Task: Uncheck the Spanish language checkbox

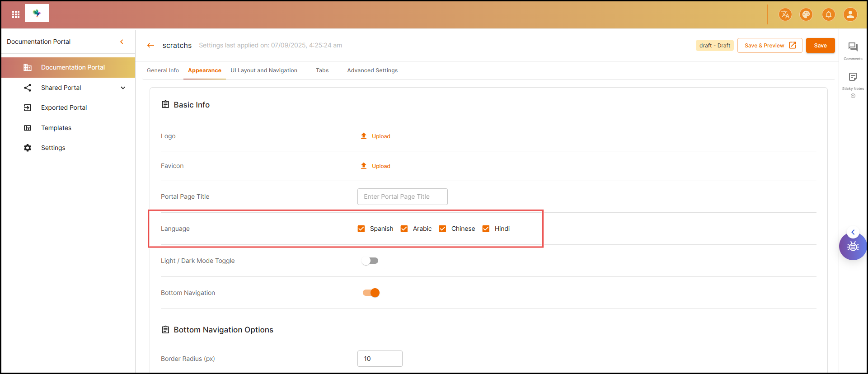Action: [x=361, y=229]
